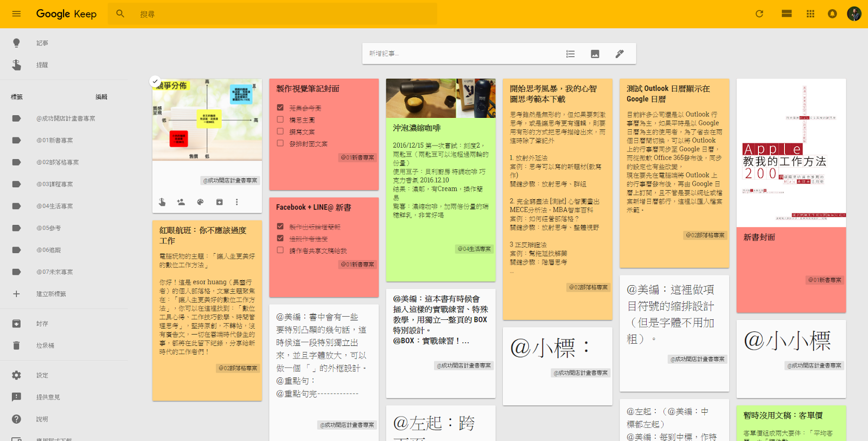Image resolution: width=868 pixels, height=441 pixels.
Task: Switch to list view layout
Action: click(x=787, y=14)
